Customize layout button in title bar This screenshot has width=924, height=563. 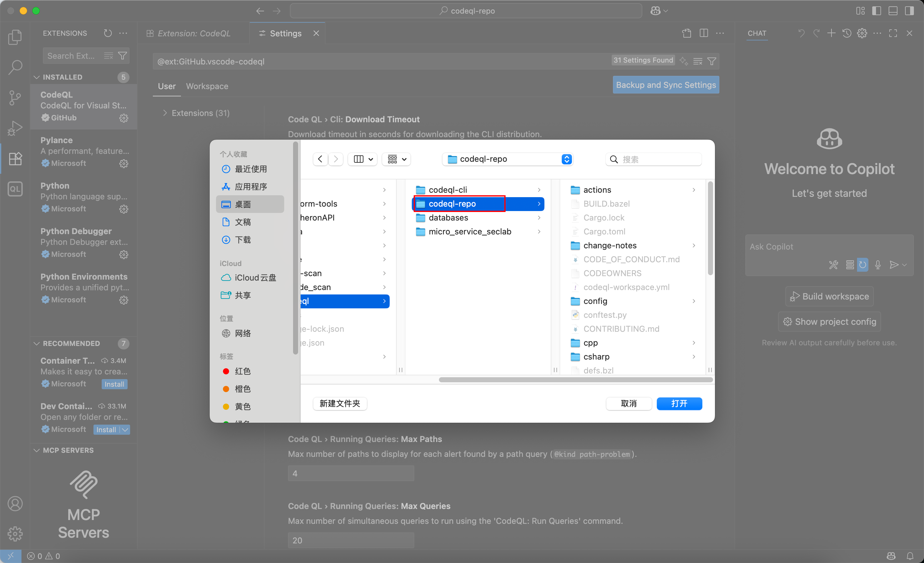860,11
